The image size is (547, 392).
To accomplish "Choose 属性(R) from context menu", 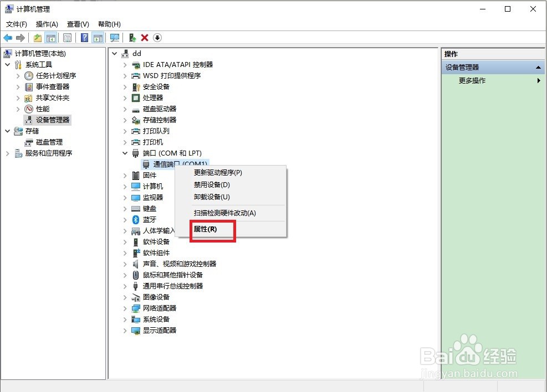I will pos(231,229).
